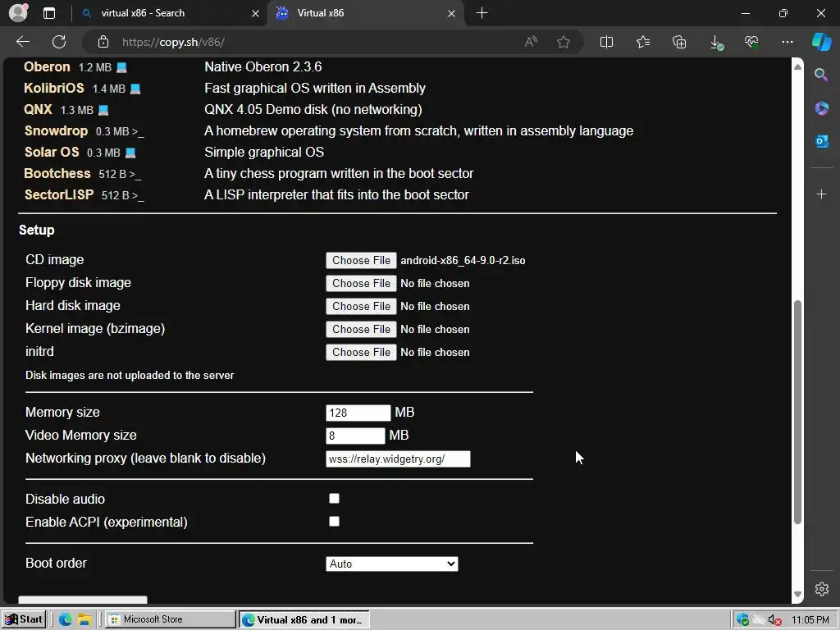Launch the Snowdrop OS link
This screenshot has height=630, width=840.
(56, 130)
